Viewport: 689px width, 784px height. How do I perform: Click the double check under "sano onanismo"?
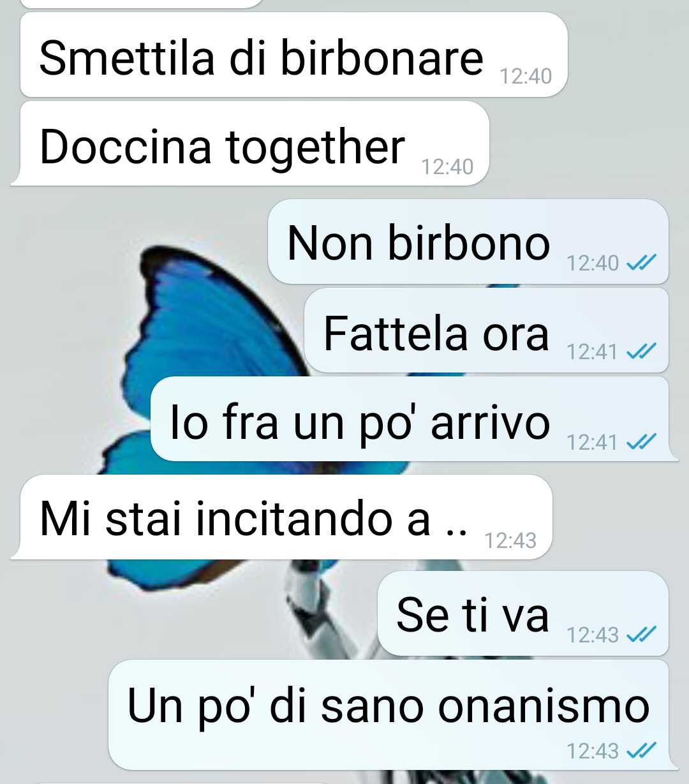pos(641,751)
